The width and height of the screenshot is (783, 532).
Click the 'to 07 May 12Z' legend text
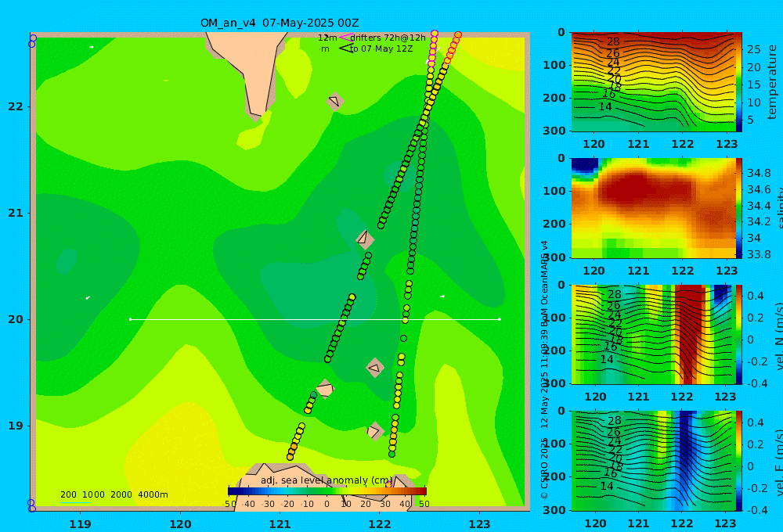click(x=381, y=49)
